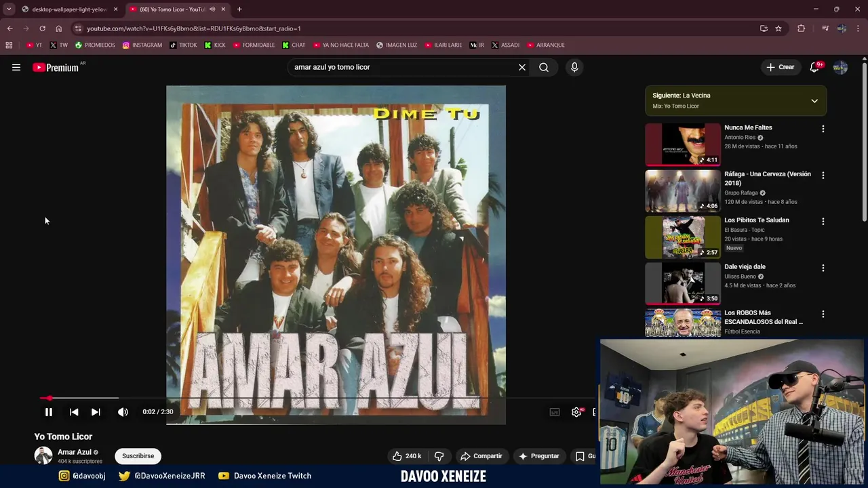Open a new browser tab
The image size is (868, 488).
click(x=239, y=9)
